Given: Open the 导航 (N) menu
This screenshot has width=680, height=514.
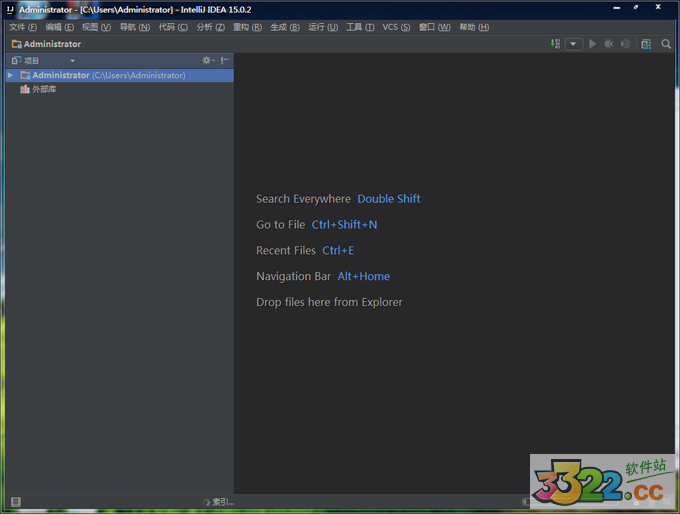Looking at the screenshot, I should click(135, 27).
